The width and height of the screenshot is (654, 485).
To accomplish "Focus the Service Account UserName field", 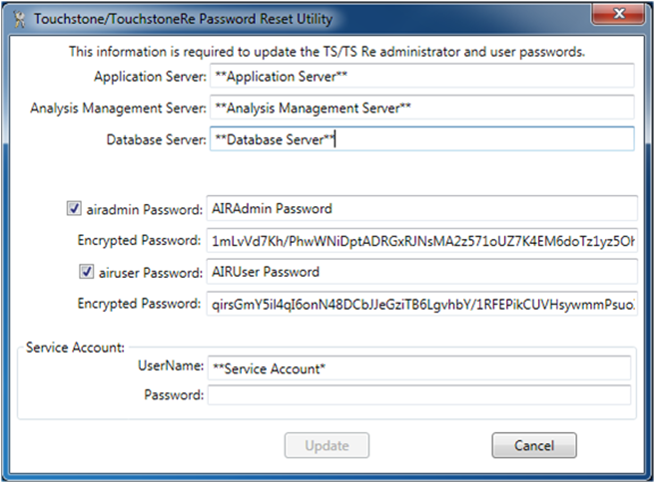I will [x=419, y=368].
